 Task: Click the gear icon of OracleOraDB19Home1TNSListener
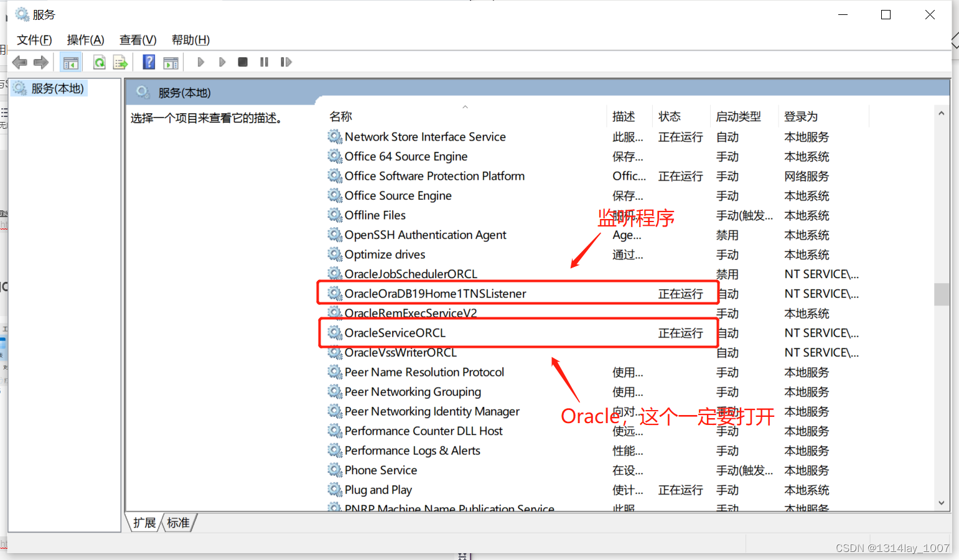coord(335,293)
